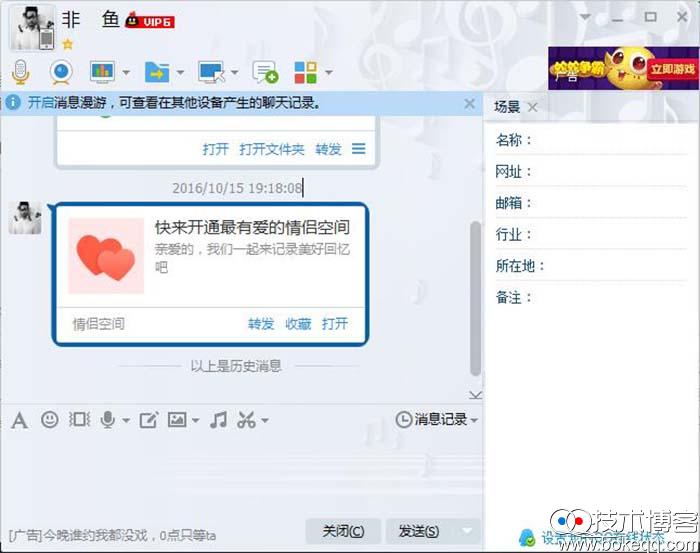Click the file transfer folder icon

156,72
